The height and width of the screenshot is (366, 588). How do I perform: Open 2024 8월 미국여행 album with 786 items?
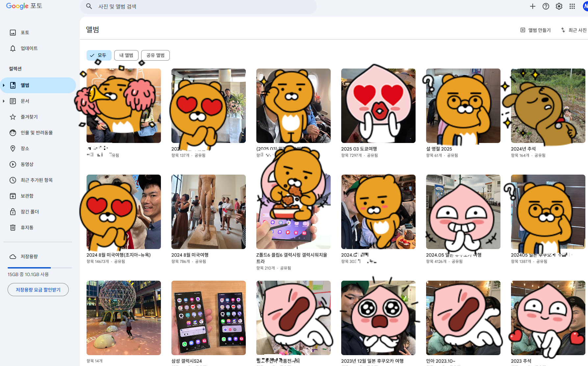point(209,212)
